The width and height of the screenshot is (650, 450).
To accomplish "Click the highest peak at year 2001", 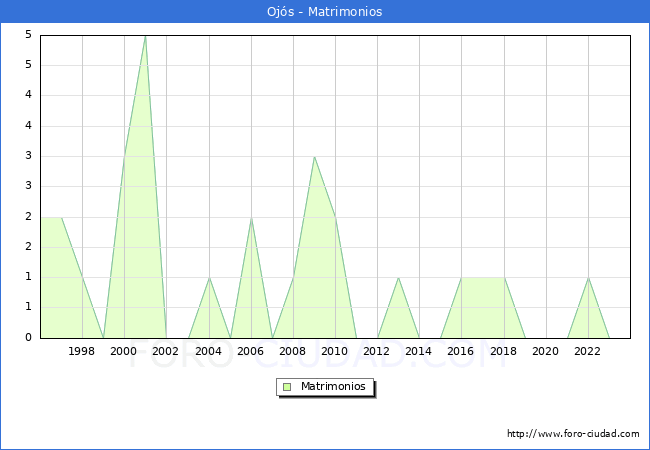I will (145, 36).
